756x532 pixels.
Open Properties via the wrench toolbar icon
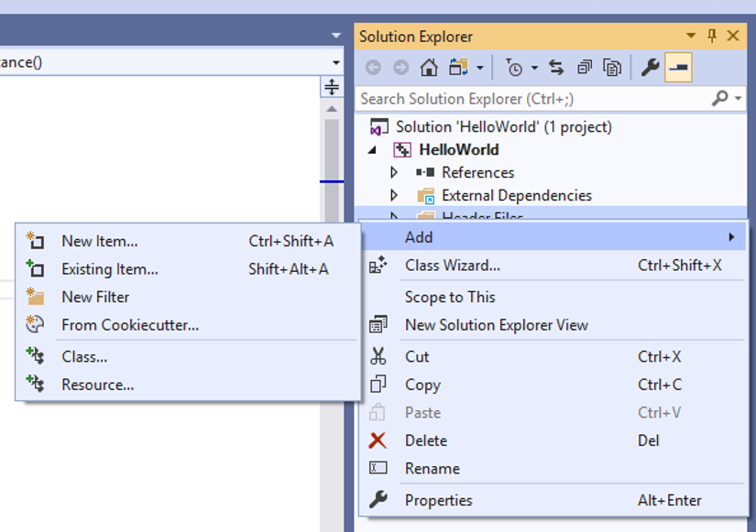pos(651,68)
